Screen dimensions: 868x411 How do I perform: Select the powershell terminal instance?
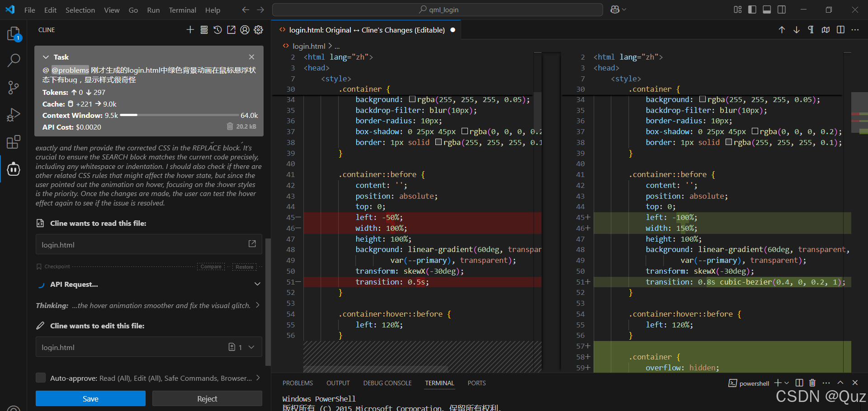[749, 383]
